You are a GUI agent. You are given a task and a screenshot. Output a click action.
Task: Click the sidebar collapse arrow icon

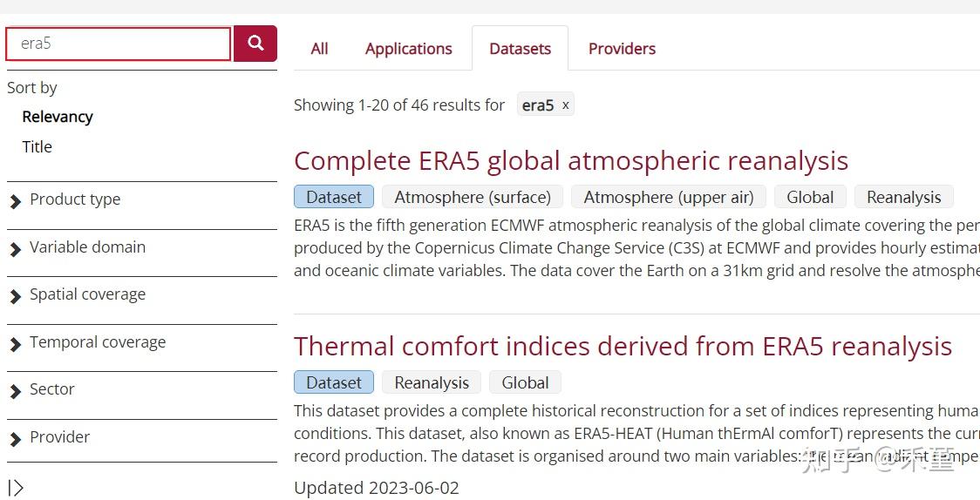16,488
